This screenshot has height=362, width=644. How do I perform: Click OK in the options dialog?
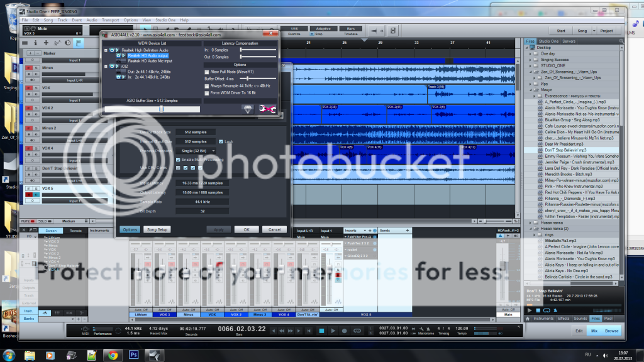click(247, 230)
